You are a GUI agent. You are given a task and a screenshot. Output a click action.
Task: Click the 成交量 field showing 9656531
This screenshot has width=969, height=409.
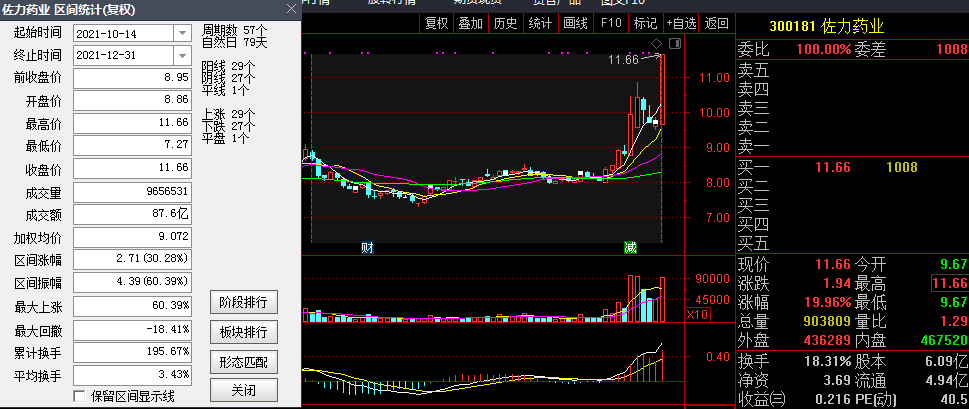point(132,192)
